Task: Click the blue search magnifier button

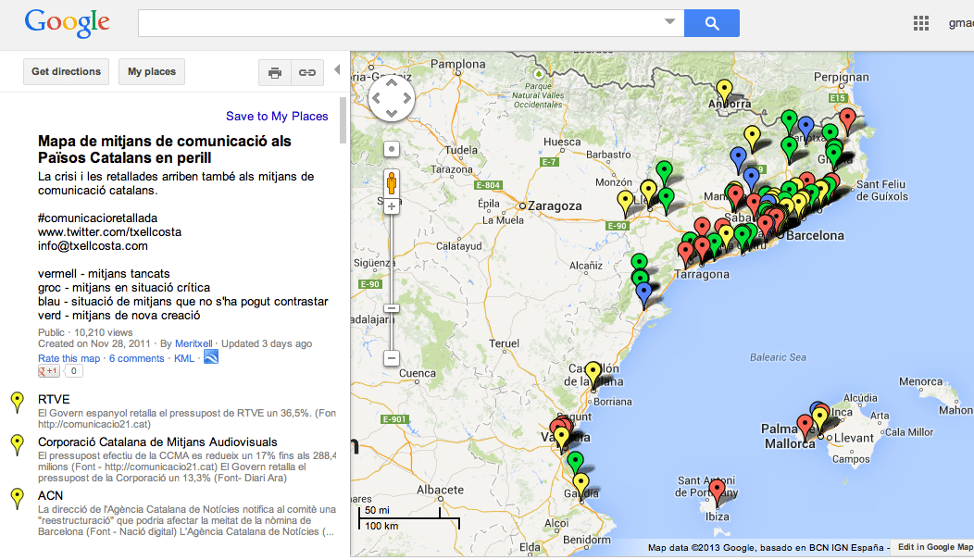Action: pos(712,23)
